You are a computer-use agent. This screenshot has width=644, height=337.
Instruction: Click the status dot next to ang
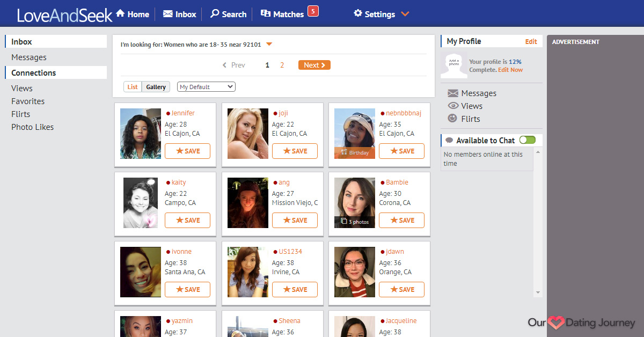275,183
